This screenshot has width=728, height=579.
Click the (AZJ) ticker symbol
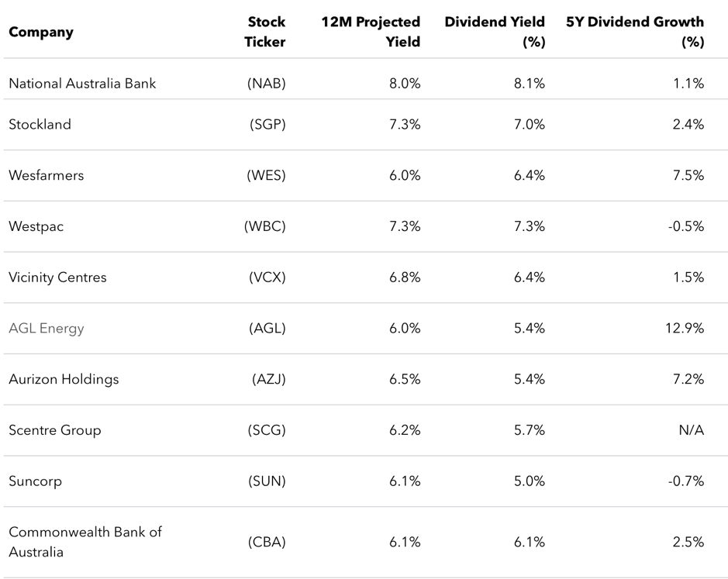(268, 380)
